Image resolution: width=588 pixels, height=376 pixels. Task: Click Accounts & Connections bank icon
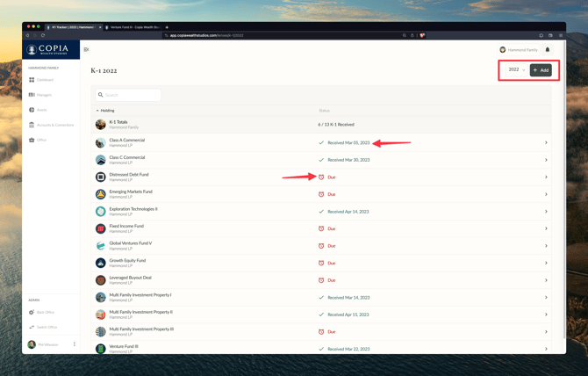tap(32, 125)
